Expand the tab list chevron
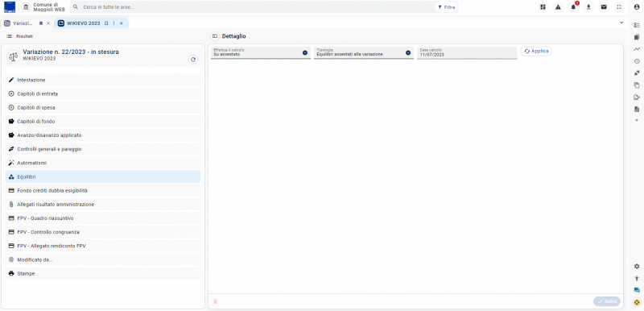Screen dimensions: 644x311 pos(621,23)
